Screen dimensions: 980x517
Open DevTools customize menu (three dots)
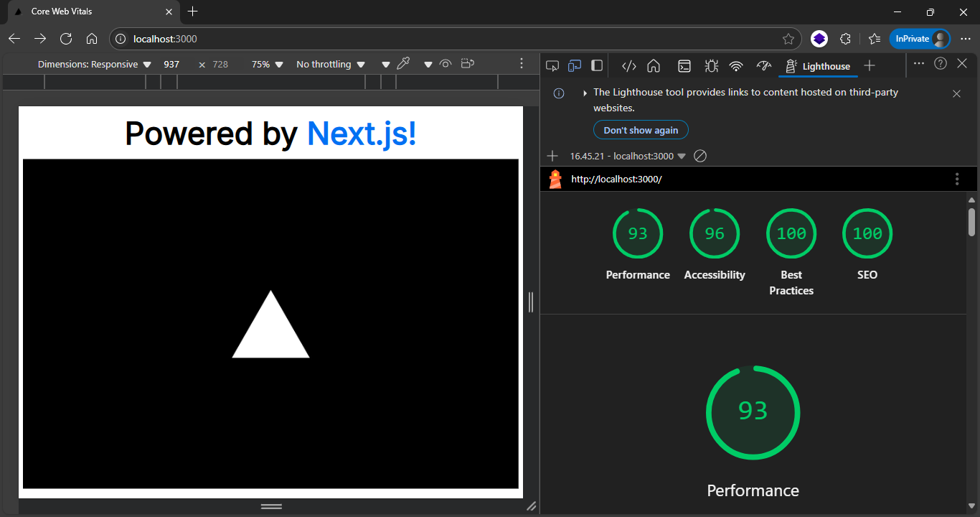point(919,63)
